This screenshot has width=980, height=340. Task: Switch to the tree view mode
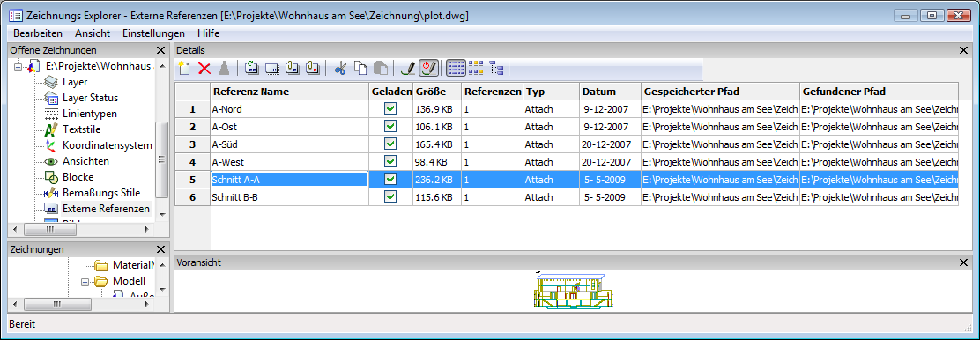click(497, 68)
